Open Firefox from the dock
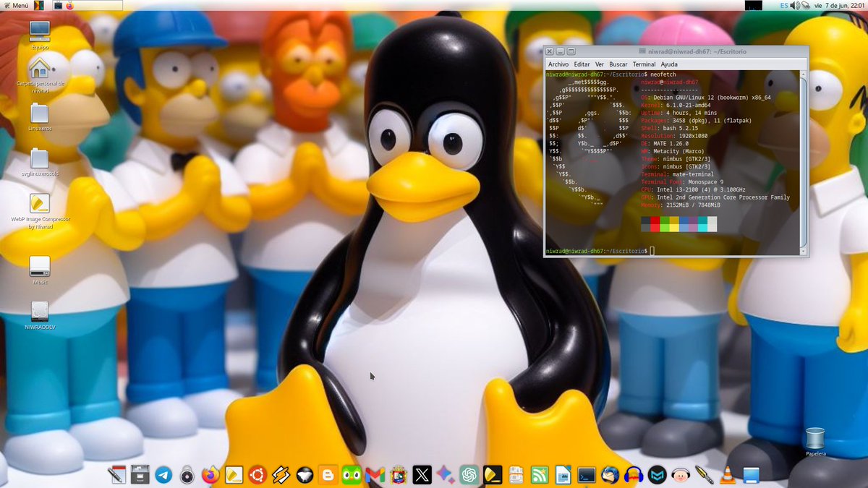868x488 pixels. click(x=210, y=475)
